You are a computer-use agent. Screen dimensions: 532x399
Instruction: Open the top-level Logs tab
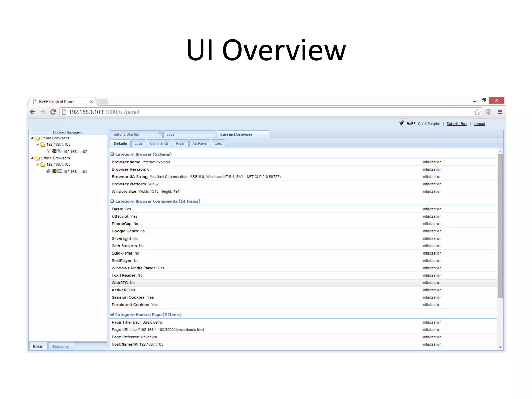coord(189,134)
